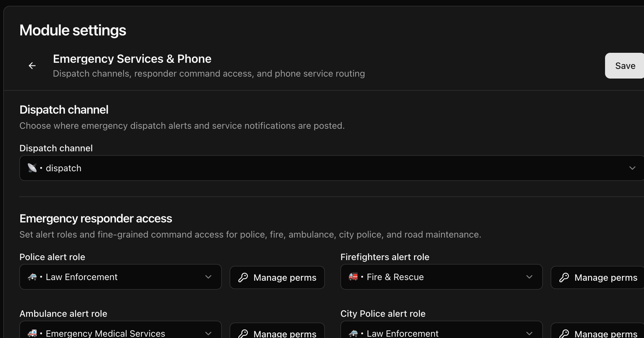Expand the City Police alert role chevron
The height and width of the screenshot is (338, 644).
coord(529,333)
